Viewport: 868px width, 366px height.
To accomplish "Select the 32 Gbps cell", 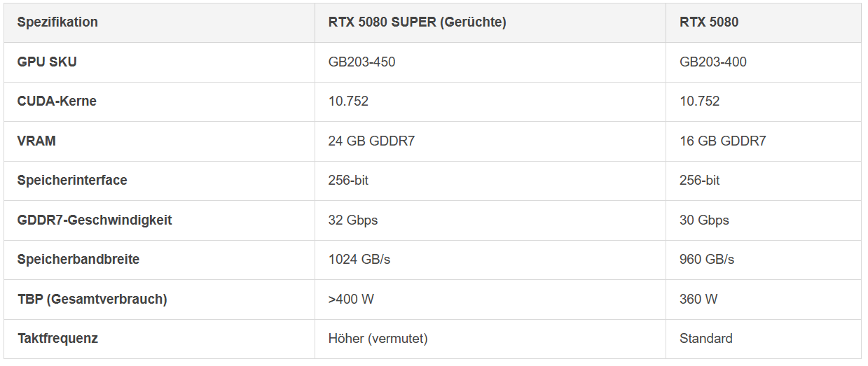I will coord(353,220).
